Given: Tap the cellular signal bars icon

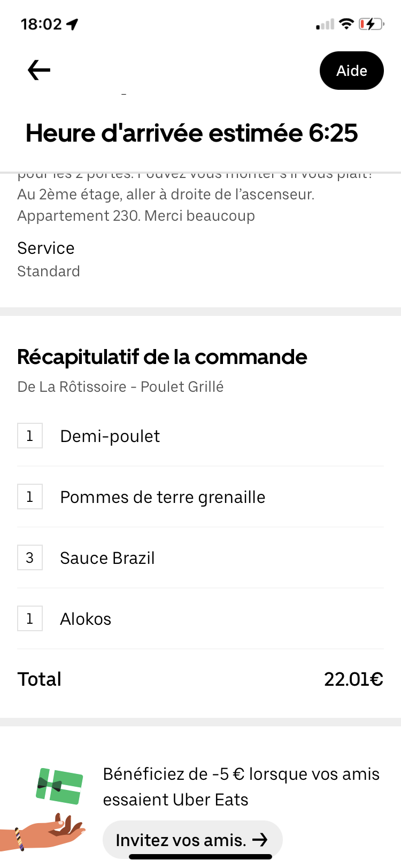Looking at the screenshot, I should (x=325, y=25).
